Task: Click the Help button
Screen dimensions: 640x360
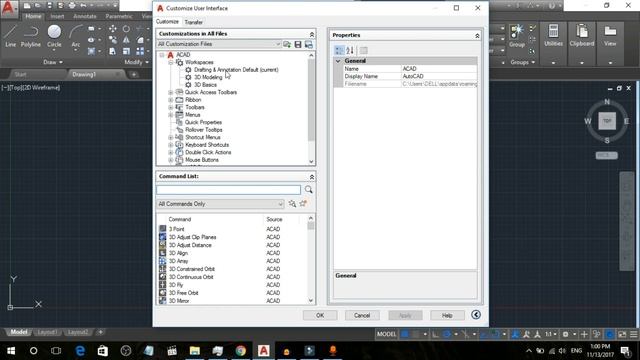Action: click(447, 315)
